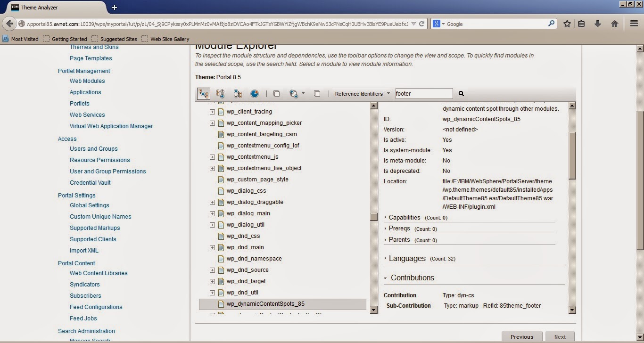Expand the wp_content_mapping_picker node
Viewport: 644px width, 343px height.
click(212, 123)
